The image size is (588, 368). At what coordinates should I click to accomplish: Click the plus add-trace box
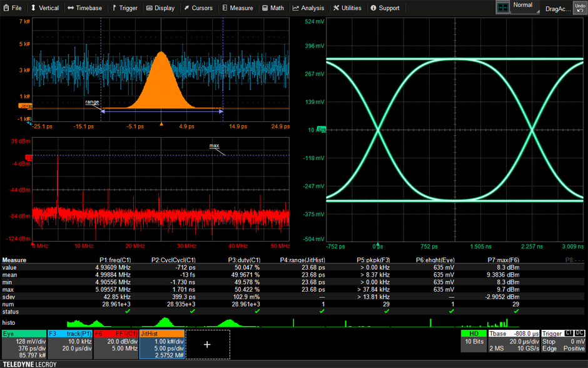tap(208, 344)
